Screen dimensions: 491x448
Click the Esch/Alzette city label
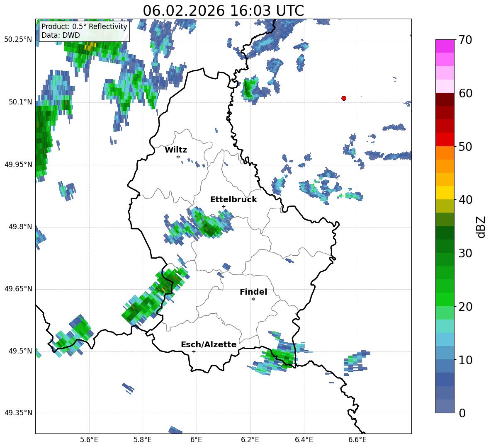(209, 344)
